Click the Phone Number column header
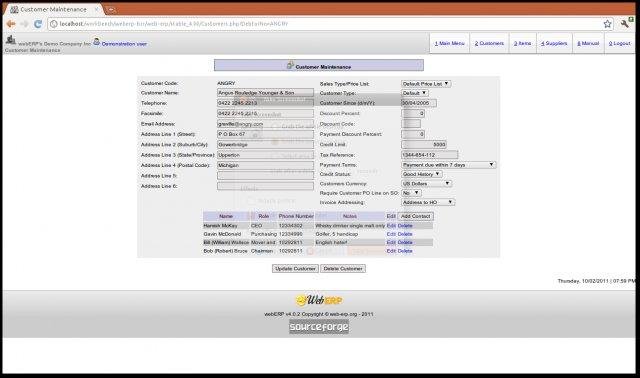This screenshot has height=378, width=640. tap(296, 216)
